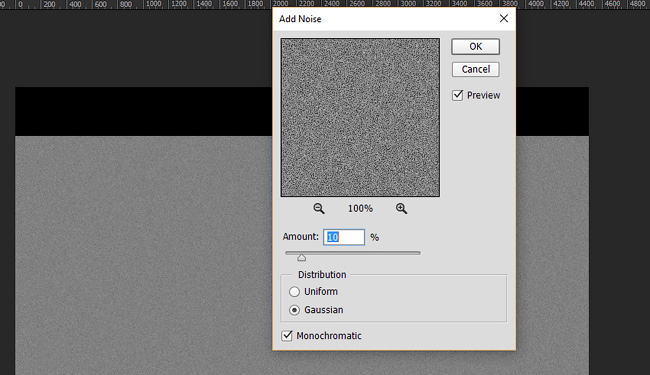Confirm noise with OK button
Viewport: 650px width, 375px height.
coord(475,46)
